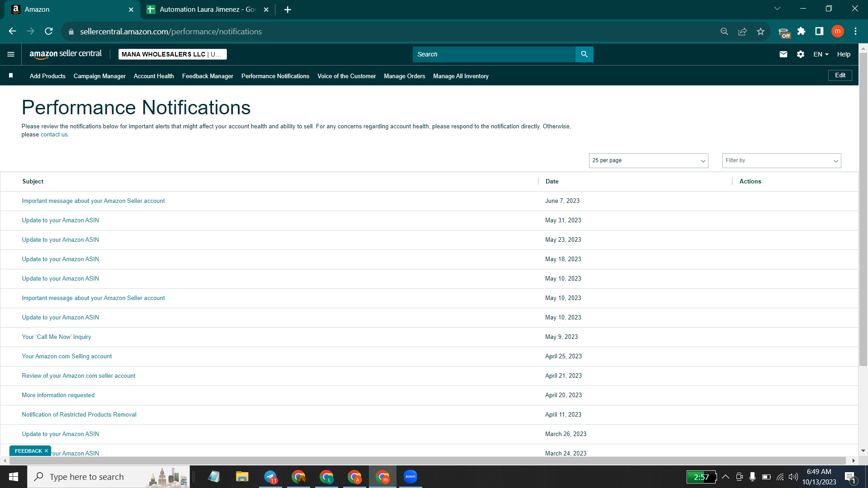Click the horizontal page scrollbar
The width and height of the screenshot is (868, 488).
coord(427,460)
